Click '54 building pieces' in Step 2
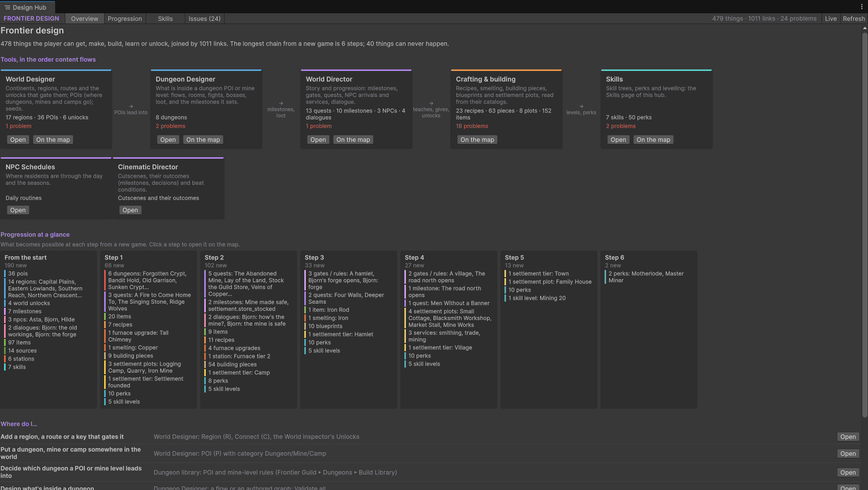Screen dimensions: 868x490 coord(232,364)
